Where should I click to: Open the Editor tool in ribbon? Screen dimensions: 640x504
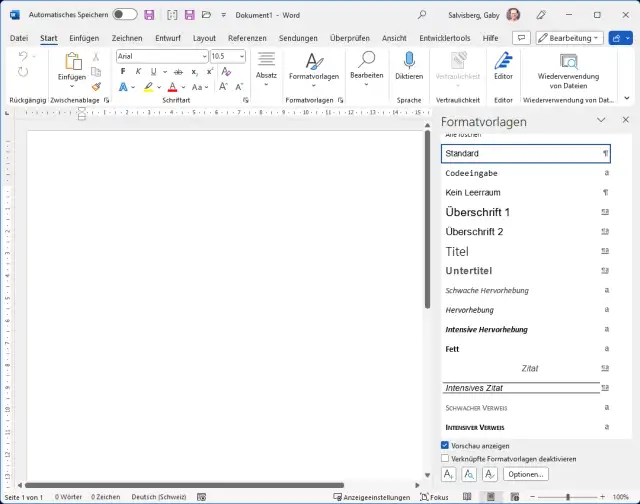tap(503, 62)
